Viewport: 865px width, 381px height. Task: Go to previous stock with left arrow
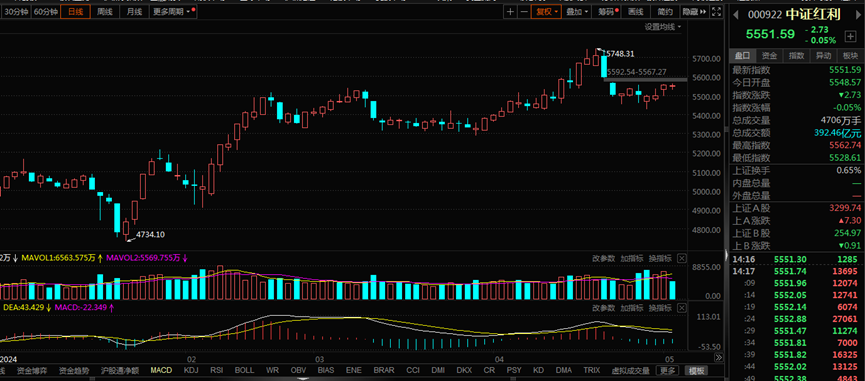736,15
